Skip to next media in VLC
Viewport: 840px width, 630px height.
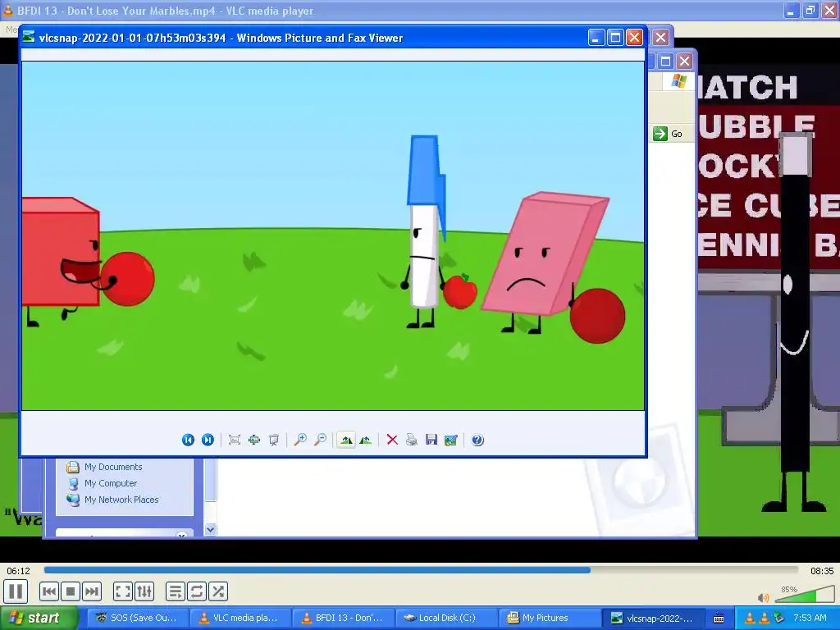92,591
